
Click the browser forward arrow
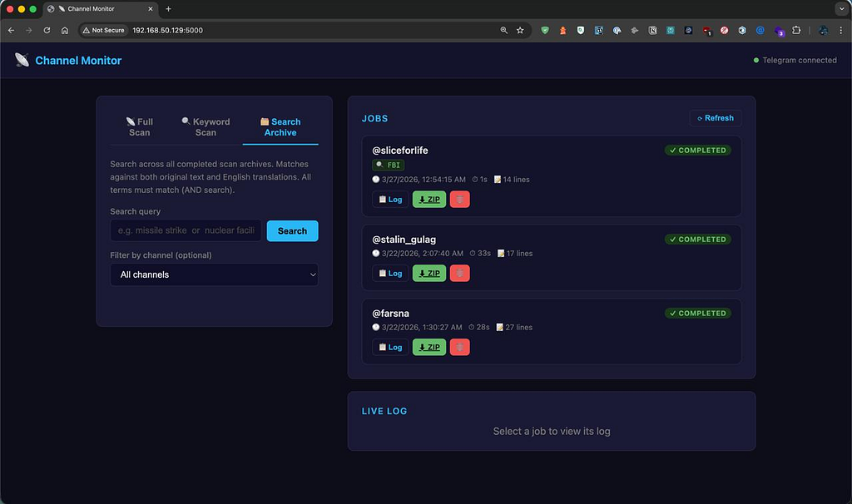pos(29,31)
